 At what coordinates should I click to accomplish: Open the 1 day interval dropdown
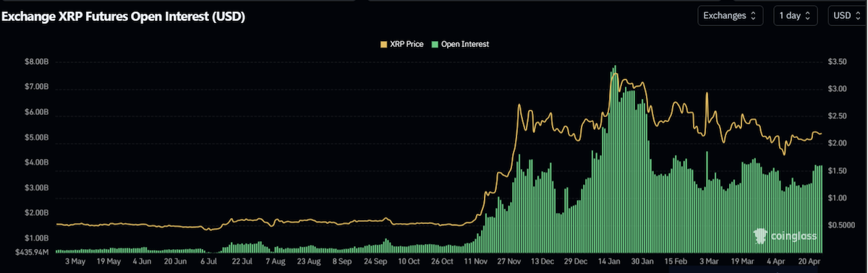[x=796, y=15]
